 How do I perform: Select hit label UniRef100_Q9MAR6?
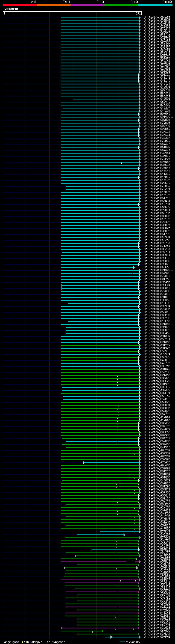157,378
